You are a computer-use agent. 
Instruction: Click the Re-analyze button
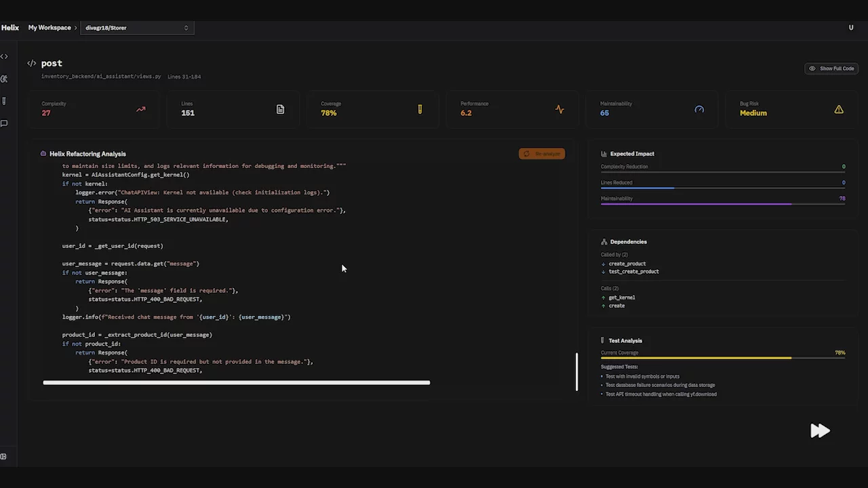pyautogui.click(x=542, y=154)
